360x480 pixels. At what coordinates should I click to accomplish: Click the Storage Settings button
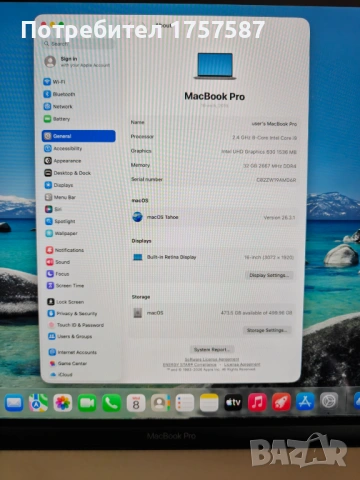tap(267, 330)
